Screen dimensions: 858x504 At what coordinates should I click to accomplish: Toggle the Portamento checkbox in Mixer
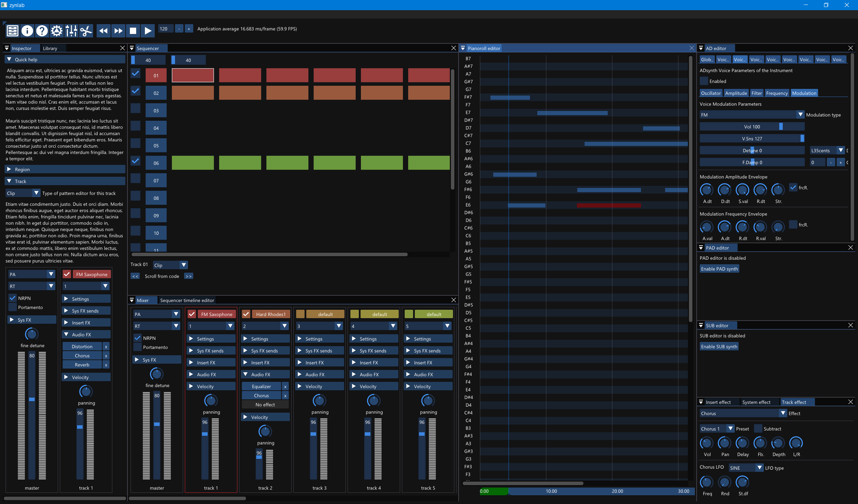(138, 347)
